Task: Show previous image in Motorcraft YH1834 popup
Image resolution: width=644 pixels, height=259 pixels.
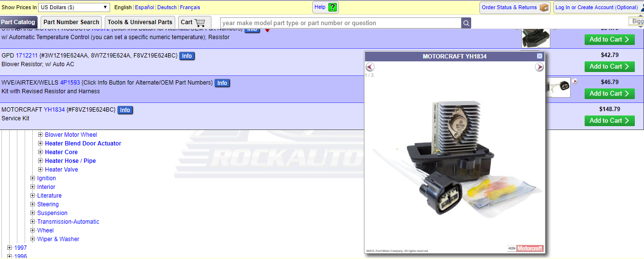Action: [370, 67]
